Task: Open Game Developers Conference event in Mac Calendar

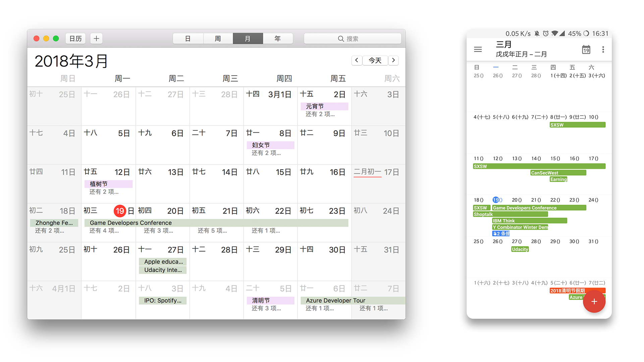Action: [216, 223]
